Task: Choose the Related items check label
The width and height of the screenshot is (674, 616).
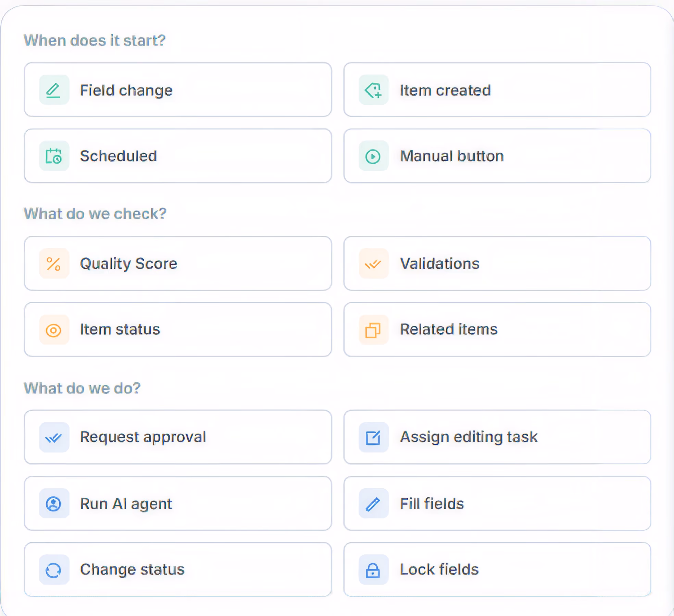Action: click(449, 329)
